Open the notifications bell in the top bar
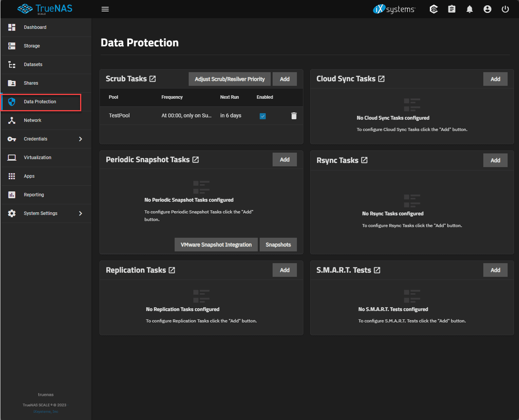The width and height of the screenshot is (519, 420). tap(469, 9)
